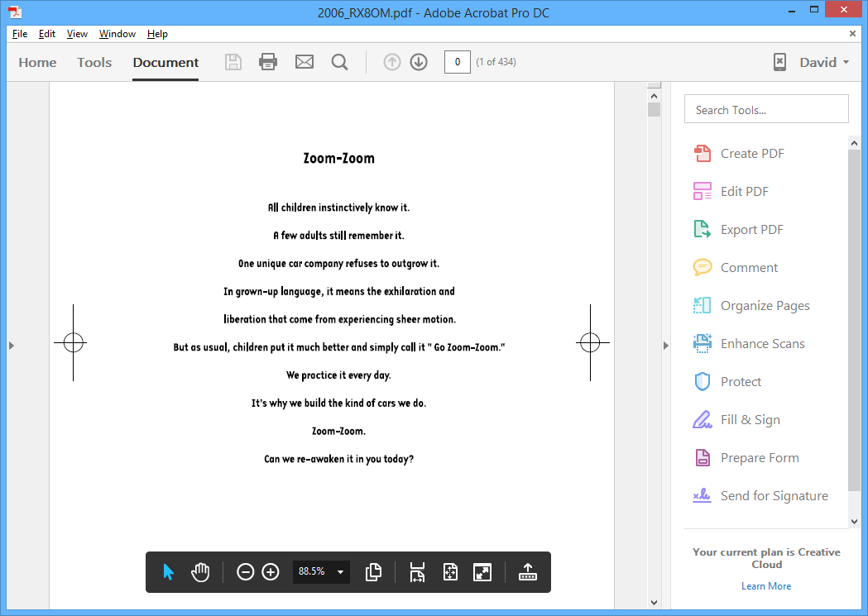Viewport: 868px width, 616px height.
Task: Follow the Learn More link
Action: [x=766, y=586]
